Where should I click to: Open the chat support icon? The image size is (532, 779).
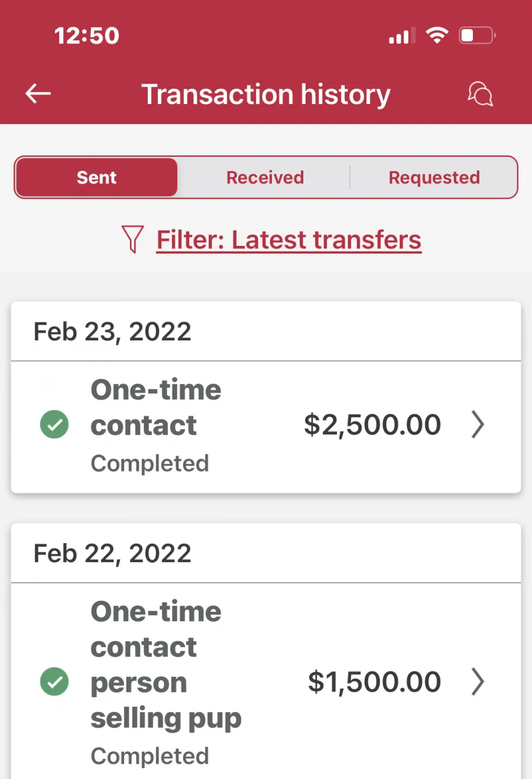480,93
